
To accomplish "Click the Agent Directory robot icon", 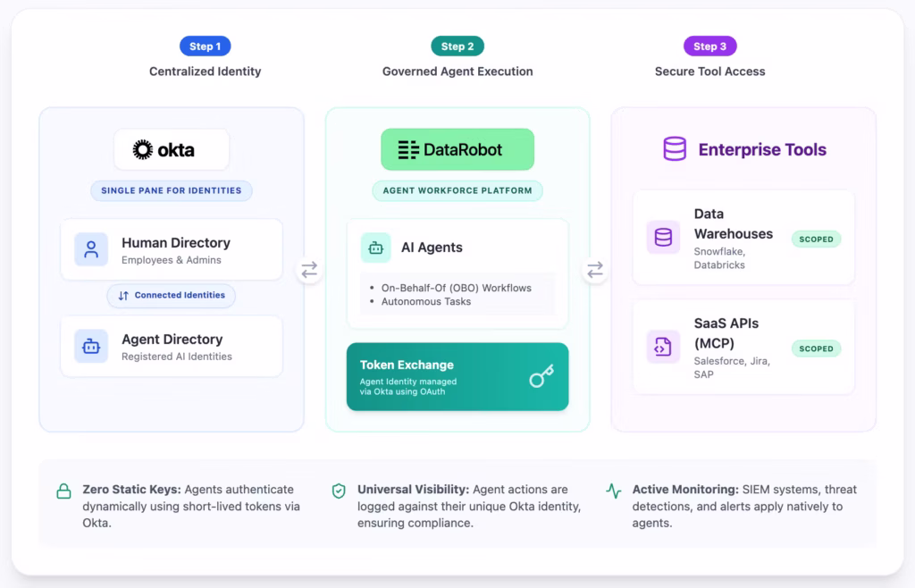I will (x=91, y=346).
